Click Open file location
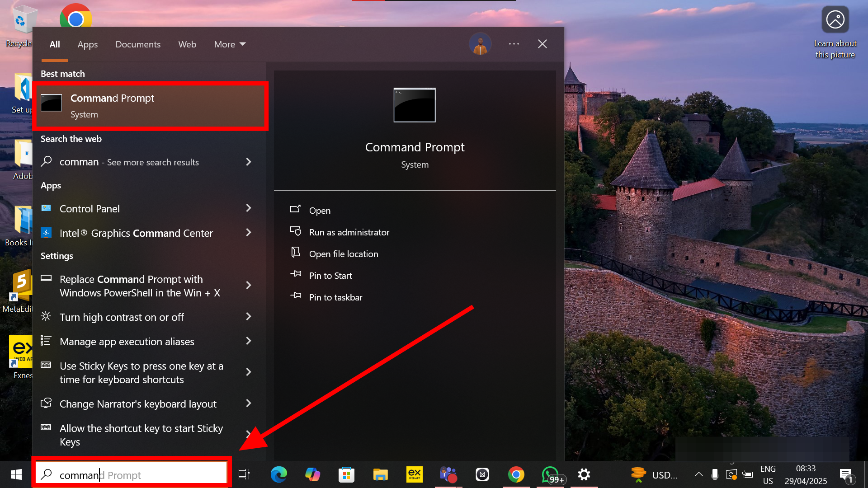868x488 pixels. [343, 254]
